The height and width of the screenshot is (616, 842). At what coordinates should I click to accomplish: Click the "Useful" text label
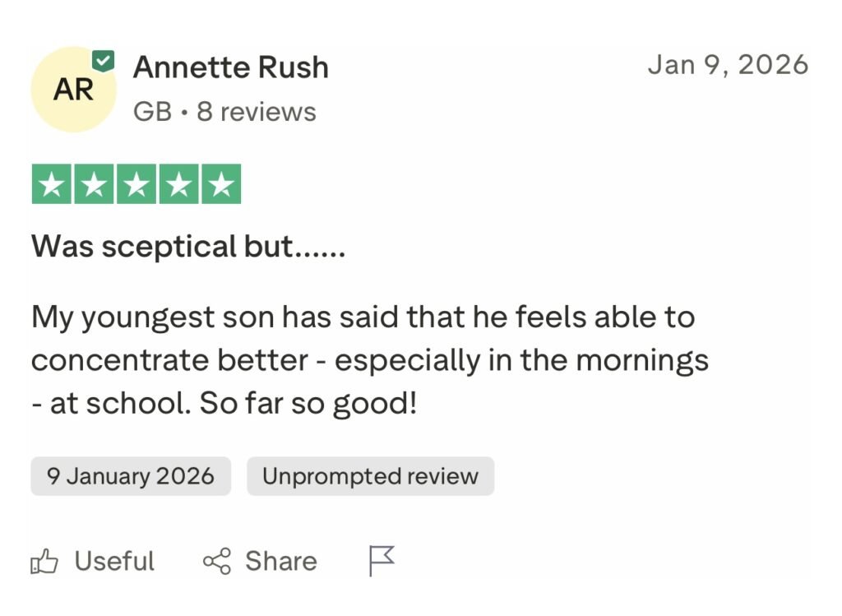coord(114,562)
